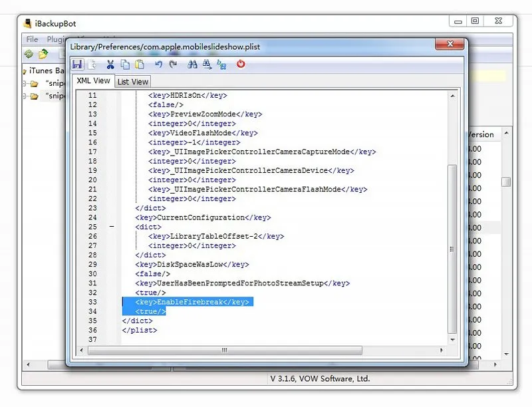Click the editor vertical scrollbar thumb
Image resolution: width=532 pixels, height=407 pixels.
pyautogui.click(x=452, y=249)
